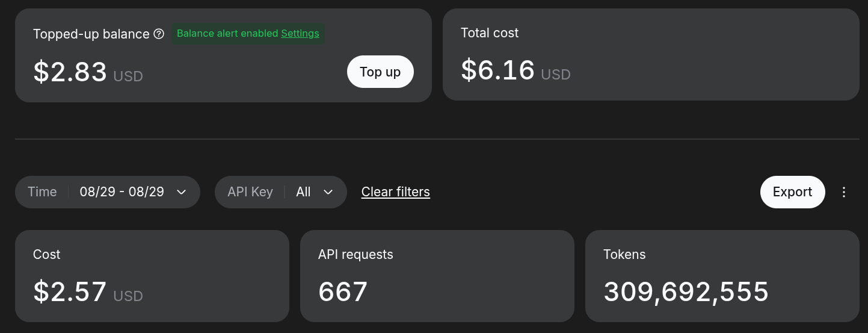The image size is (868, 333).
Task: Select the 08/29 - 08/29 date range
Action: (x=122, y=192)
